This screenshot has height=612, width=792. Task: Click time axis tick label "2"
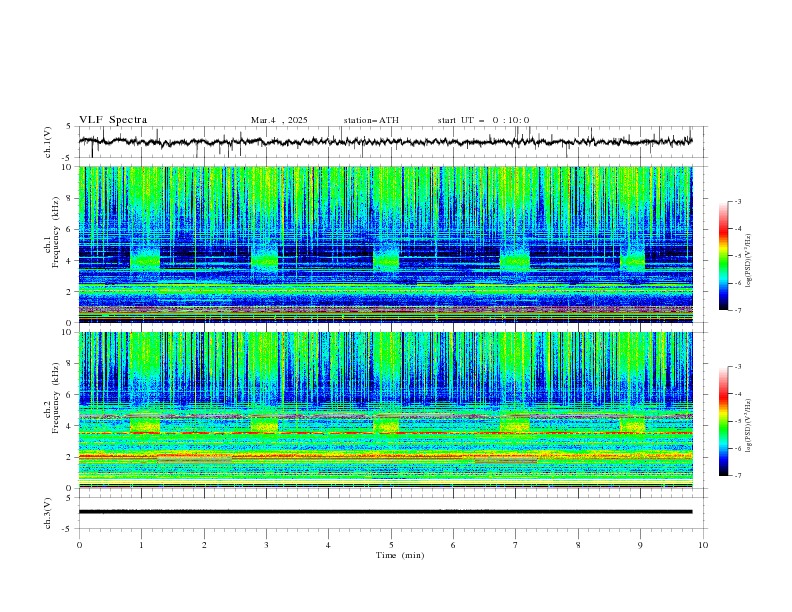[204, 545]
